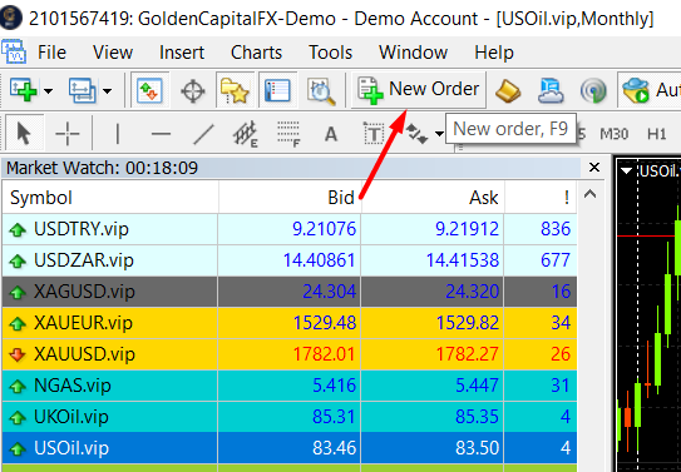This screenshot has height=472, width=681.
Task: Select the Text Label 'T' tool
Action: tap(374, 134)
